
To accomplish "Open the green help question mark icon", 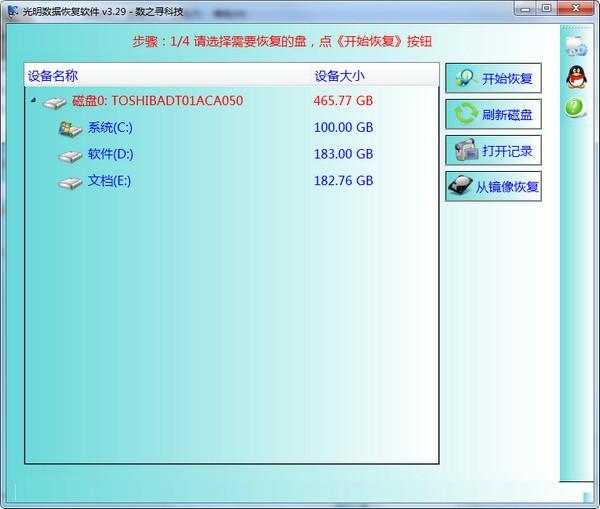I will coord(575,108).
